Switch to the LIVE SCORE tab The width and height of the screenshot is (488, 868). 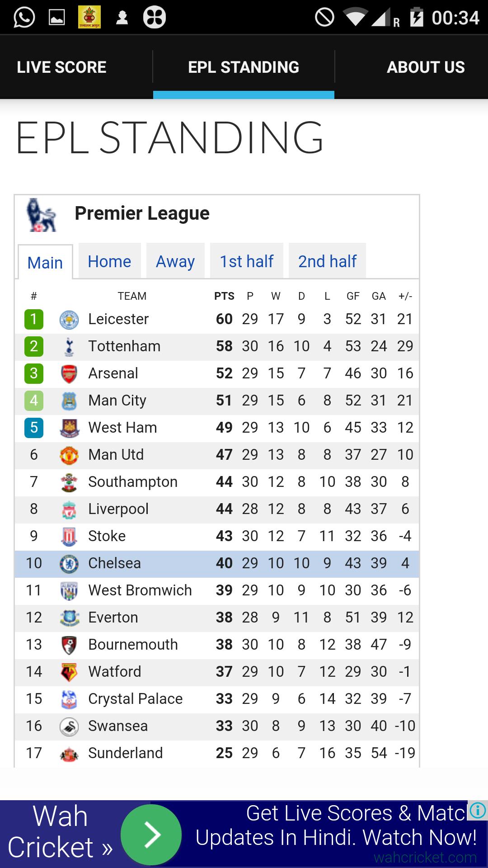(62, 67)
